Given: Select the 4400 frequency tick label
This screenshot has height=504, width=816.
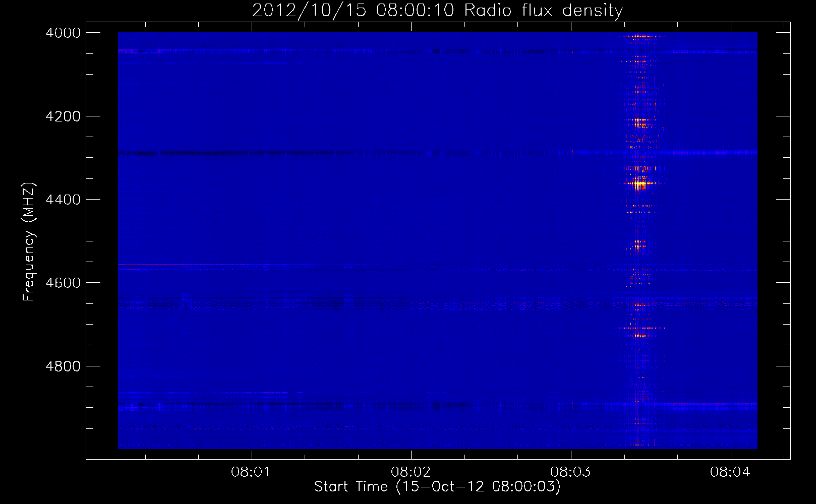Looking at the screenshot, I should 63,200.
